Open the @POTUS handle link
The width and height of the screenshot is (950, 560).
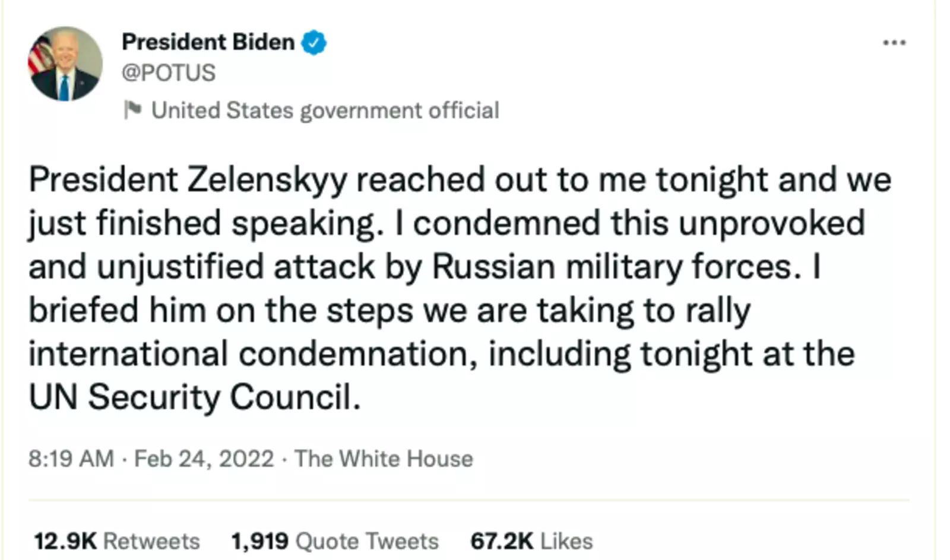point(169,73)
